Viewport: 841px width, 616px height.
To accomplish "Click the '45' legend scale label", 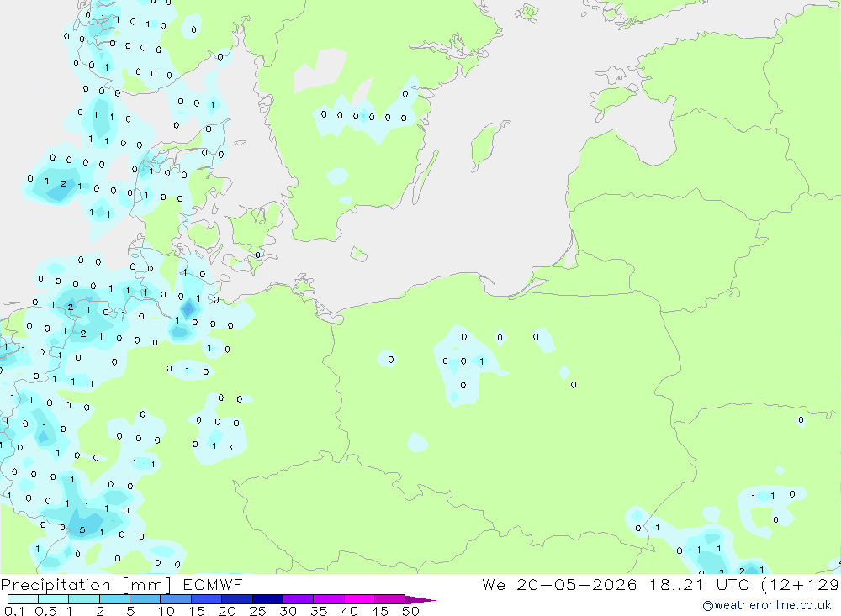I will (x=380, y=611).
